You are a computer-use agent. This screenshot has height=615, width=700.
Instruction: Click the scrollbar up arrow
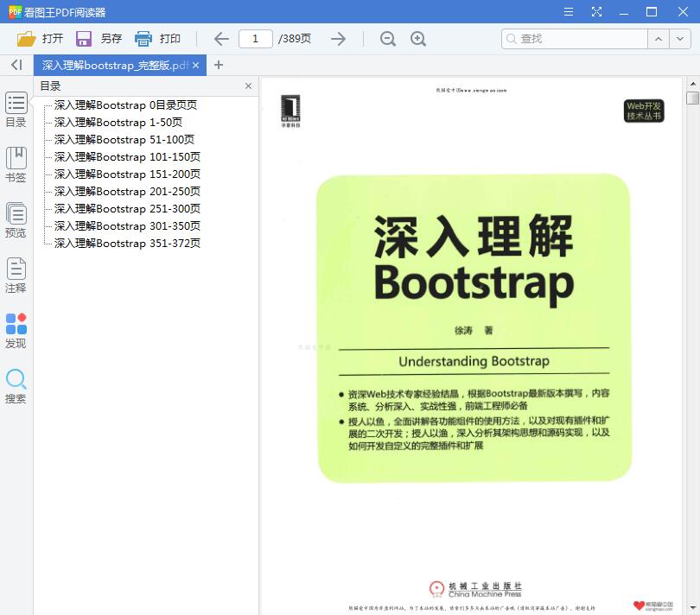[692, 84]
